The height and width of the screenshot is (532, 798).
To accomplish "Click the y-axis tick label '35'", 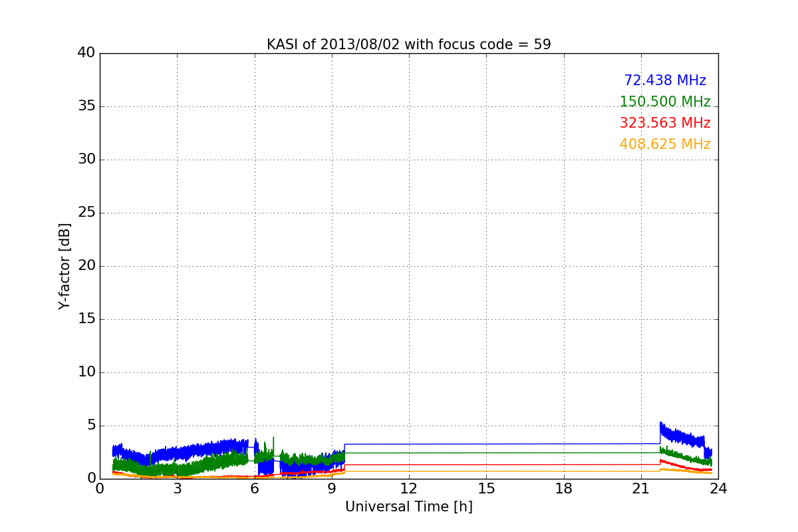I will [x=86, y=106].
